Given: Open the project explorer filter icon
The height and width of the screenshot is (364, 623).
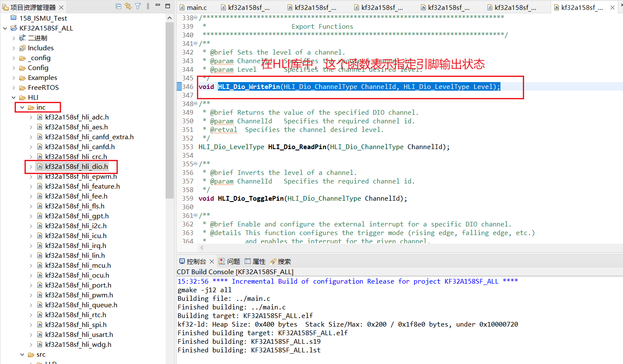Looking at the screenshot, I should tap(138, 6).
